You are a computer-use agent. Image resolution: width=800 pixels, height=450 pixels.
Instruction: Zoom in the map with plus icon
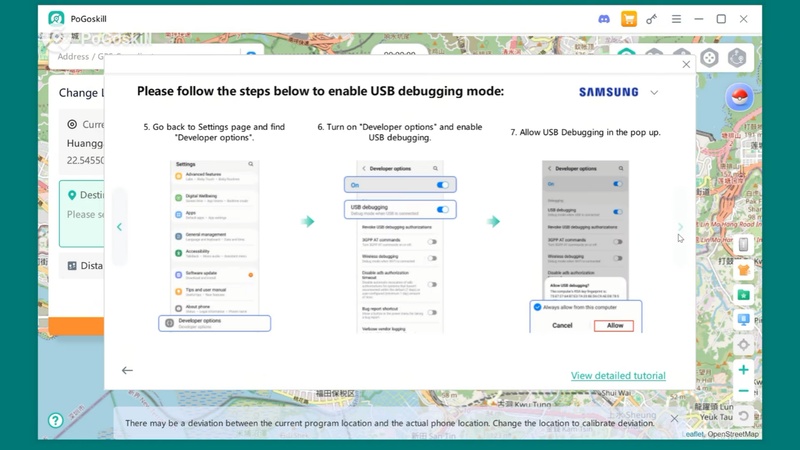pos(743,369)
